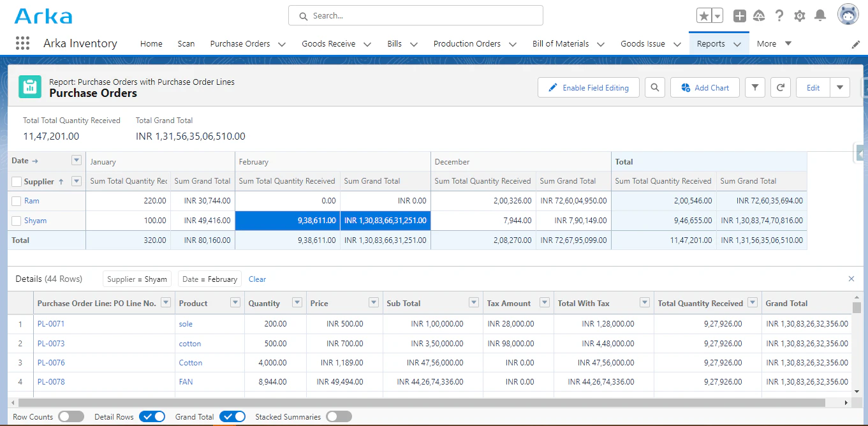Open purchase order line PL-0071
The image size is (868, 426).
click(50, 323)
